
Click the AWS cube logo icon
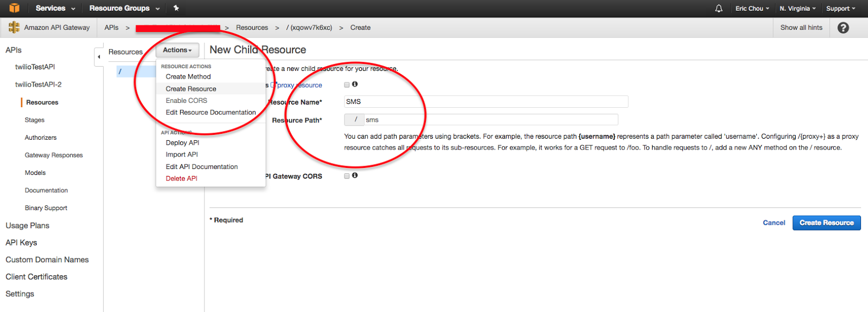[15, 8]
